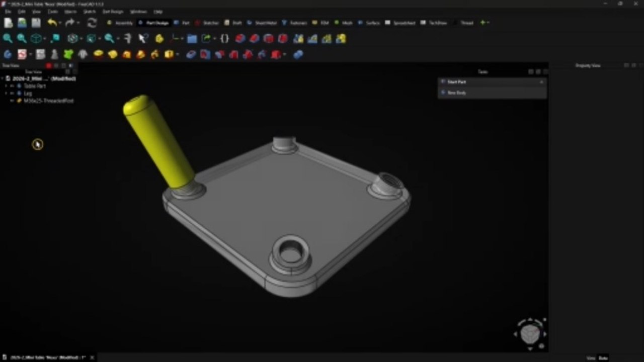Click the red record button in Tree View
644x362 pixels.
49,65
